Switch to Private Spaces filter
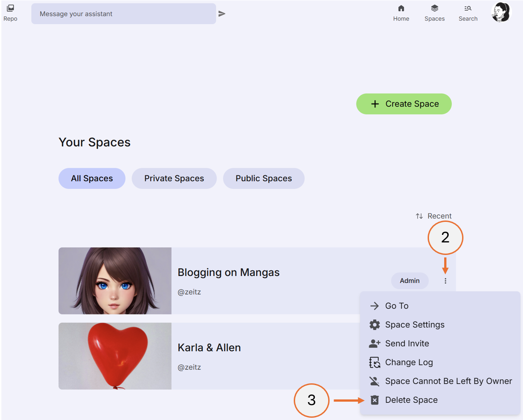Image resolution: width=523 pixels, height=420 pixels. tap(174, 178)
